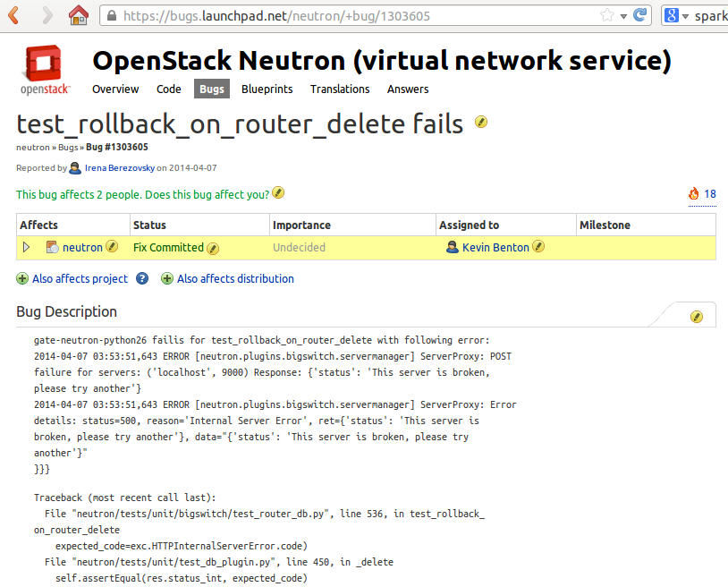Bookmark page with the star icon

click(x=607, y=15)
